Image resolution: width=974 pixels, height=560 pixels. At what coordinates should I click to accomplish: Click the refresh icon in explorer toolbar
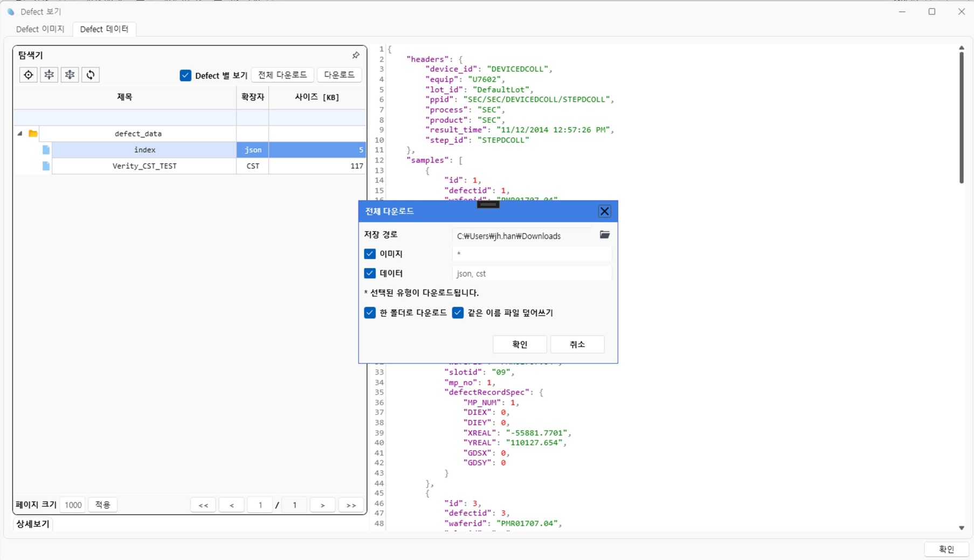91,75
